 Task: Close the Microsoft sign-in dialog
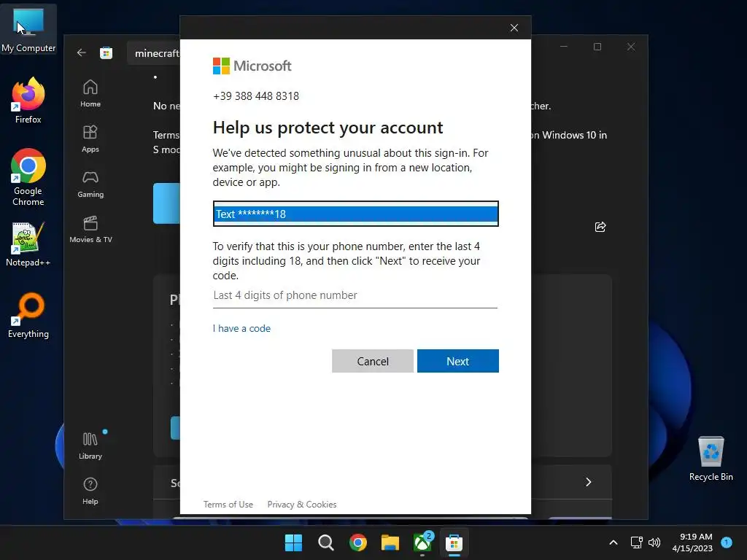coord(514,28)
